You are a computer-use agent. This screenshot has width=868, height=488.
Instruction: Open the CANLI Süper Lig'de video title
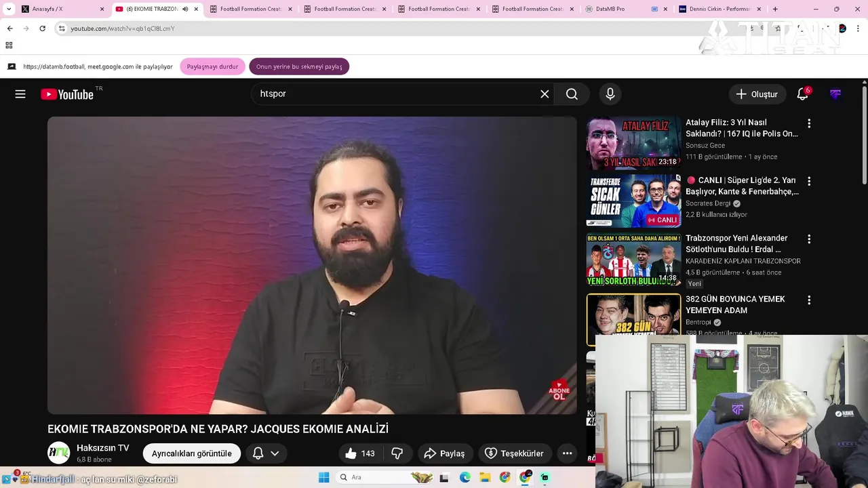742,186
